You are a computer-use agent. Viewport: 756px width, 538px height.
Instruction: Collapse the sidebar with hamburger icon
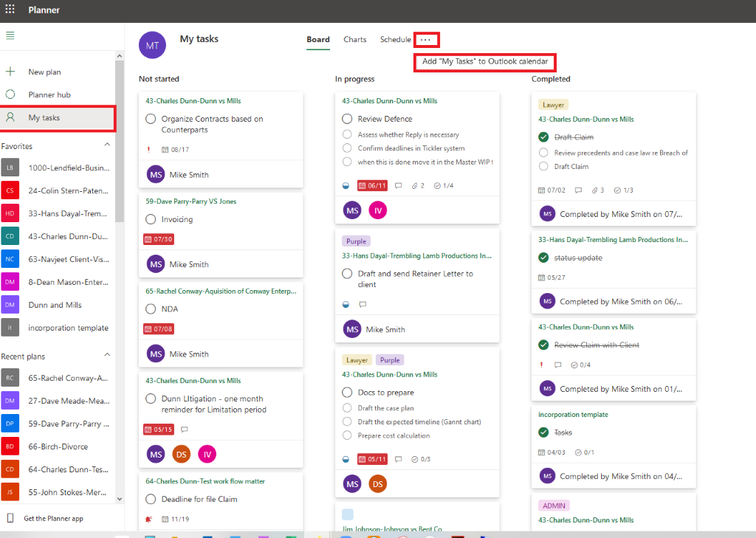click(10, 35)
